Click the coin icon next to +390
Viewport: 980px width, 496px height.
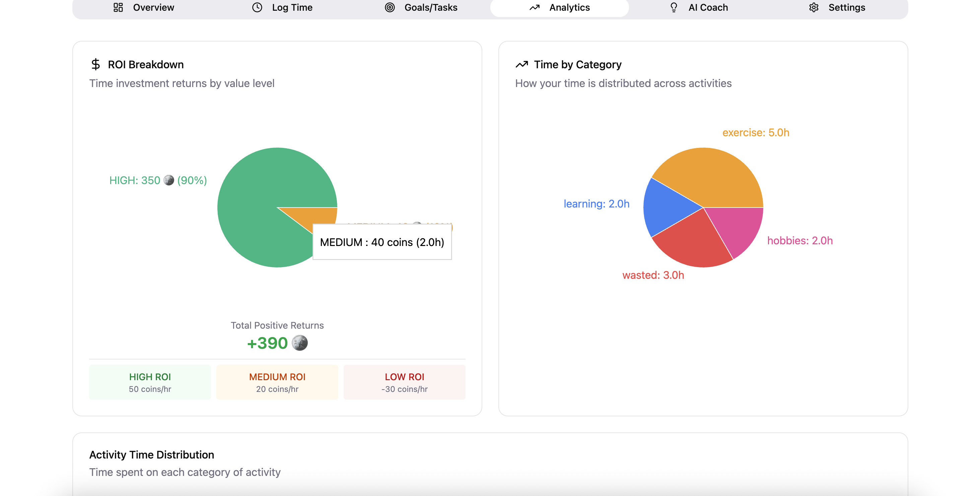click(x=299, y=343)
